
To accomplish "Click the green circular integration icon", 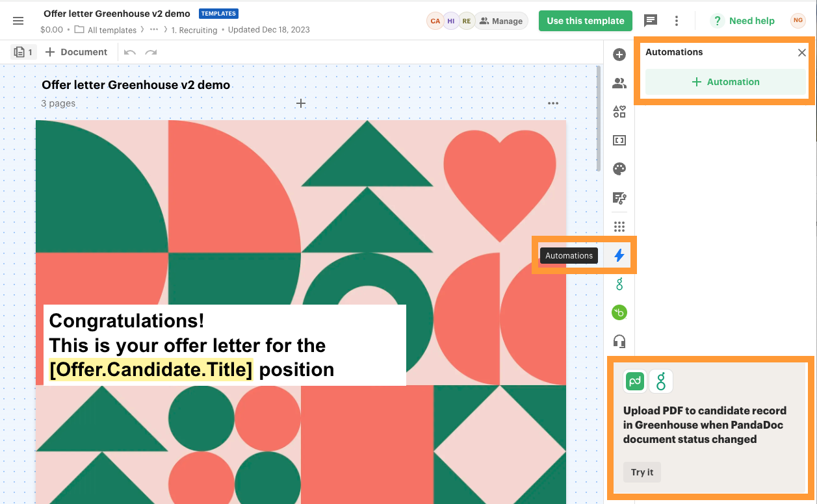I will click(x=619, y=312).
